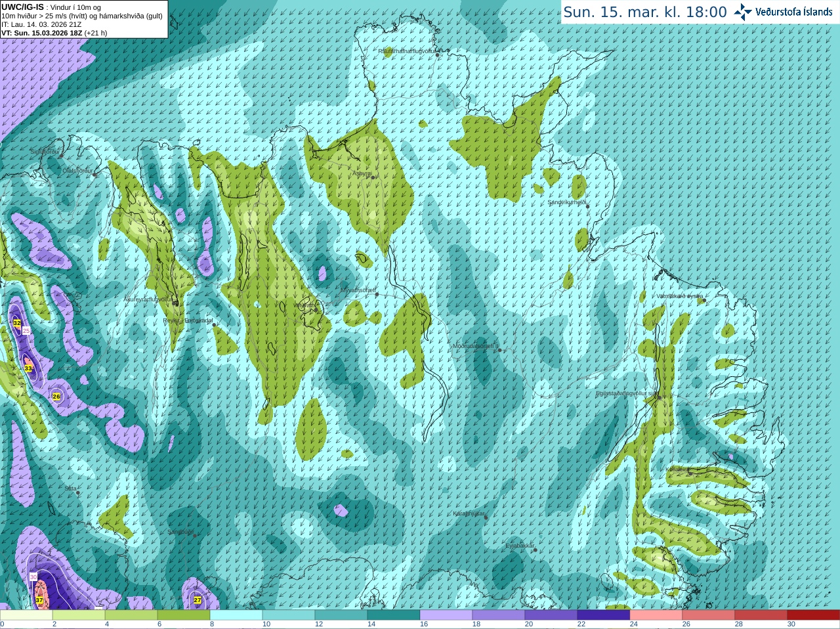Click the 14–16 m/s dark teal legend swatch

pos(394,615)
